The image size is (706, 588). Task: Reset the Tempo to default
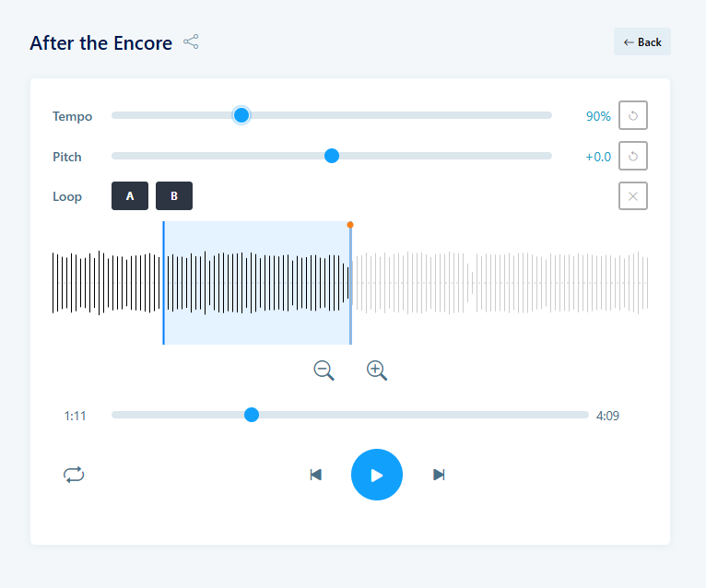pos(632,115)
